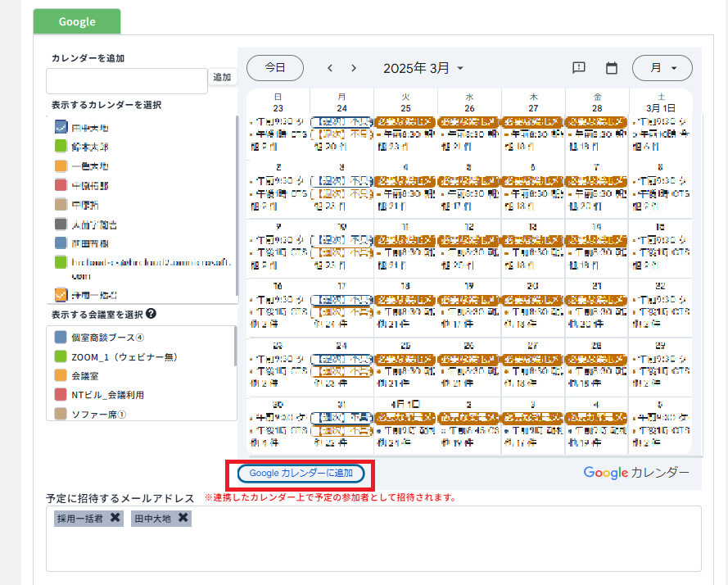Toggle the 個室商談ブース④ room checkbox
The width and height of the screenshot is (728, 585).
pyautogui.click(x=61, y=338)
